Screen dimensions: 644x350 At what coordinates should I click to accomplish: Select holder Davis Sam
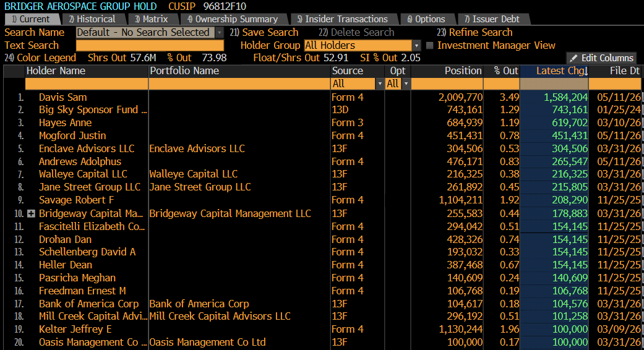point(63,97)
